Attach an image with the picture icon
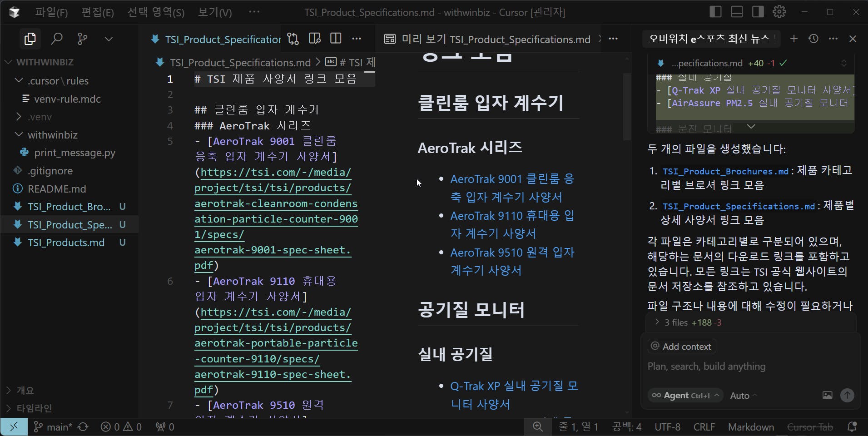868x436 pixels. (828, 395)
